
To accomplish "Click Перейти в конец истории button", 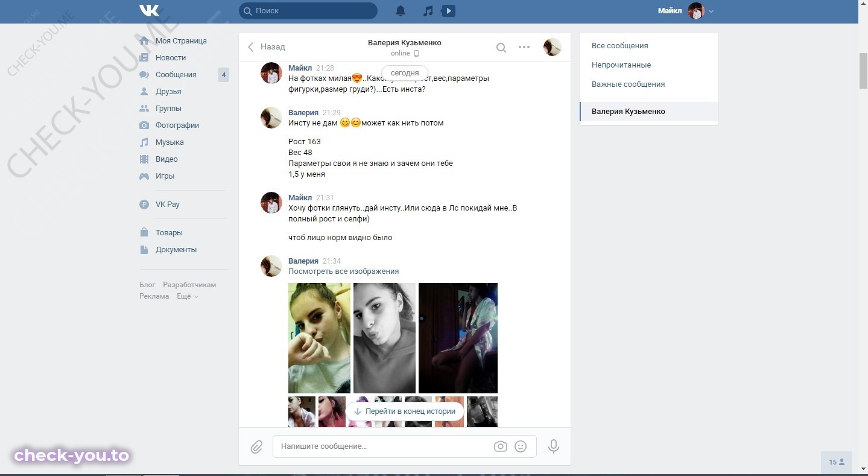I will 405,411.
